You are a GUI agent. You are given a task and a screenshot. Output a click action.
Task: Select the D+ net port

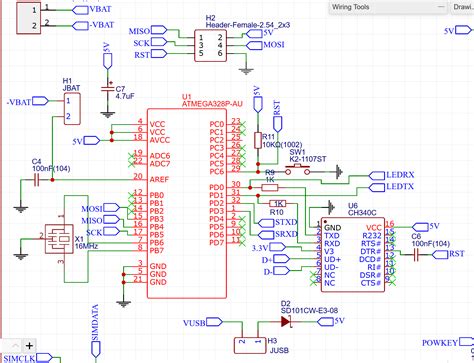(x=282, y=259)
